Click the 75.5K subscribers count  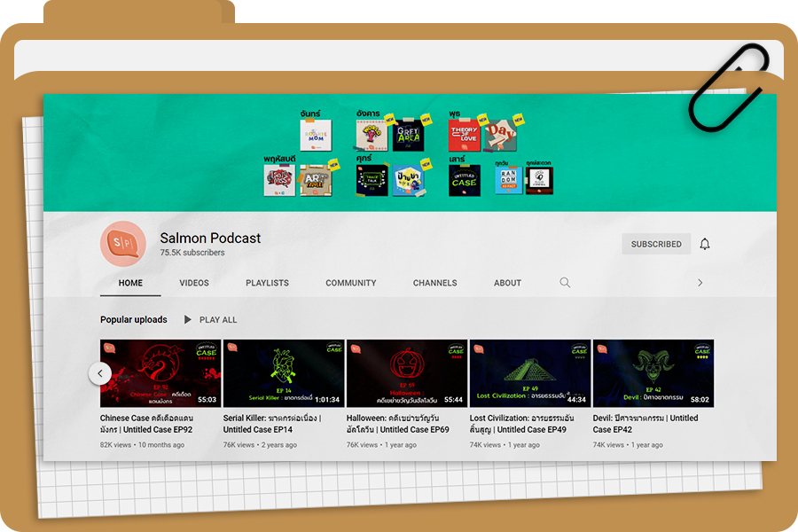(192, 253)
